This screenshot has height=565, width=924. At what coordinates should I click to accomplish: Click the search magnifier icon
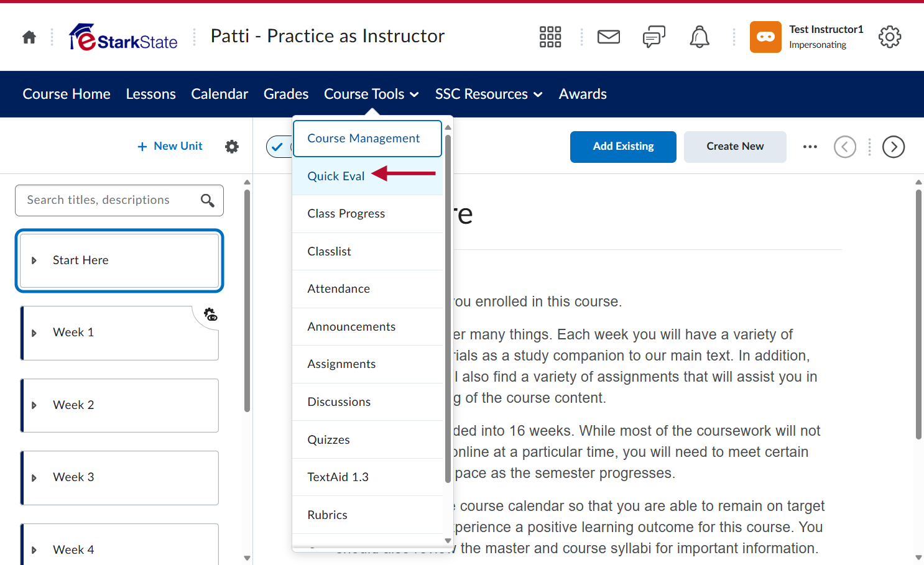click(208, 200)
